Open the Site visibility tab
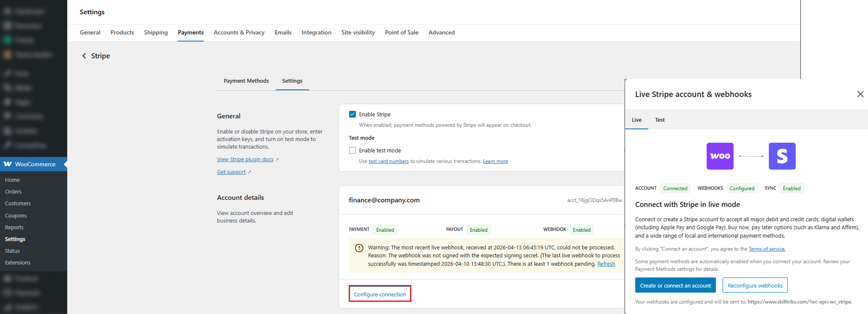 pyautogui.click(x=358, y=32)
